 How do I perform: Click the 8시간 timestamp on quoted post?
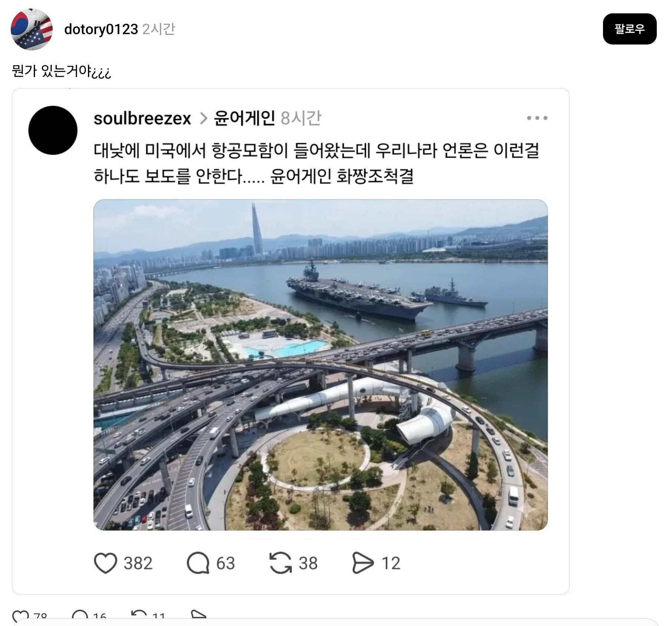(301, 119)
